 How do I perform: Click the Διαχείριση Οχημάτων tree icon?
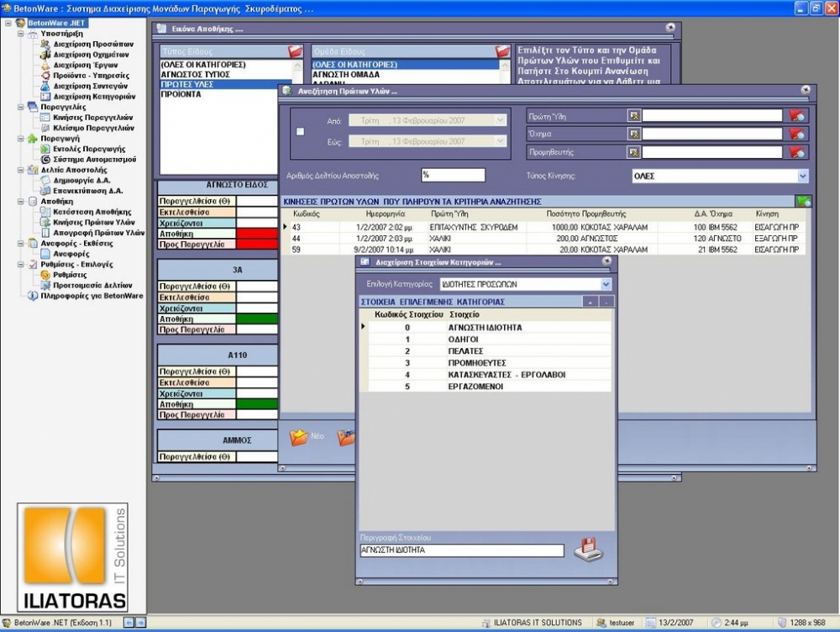(x=45, y=54)
